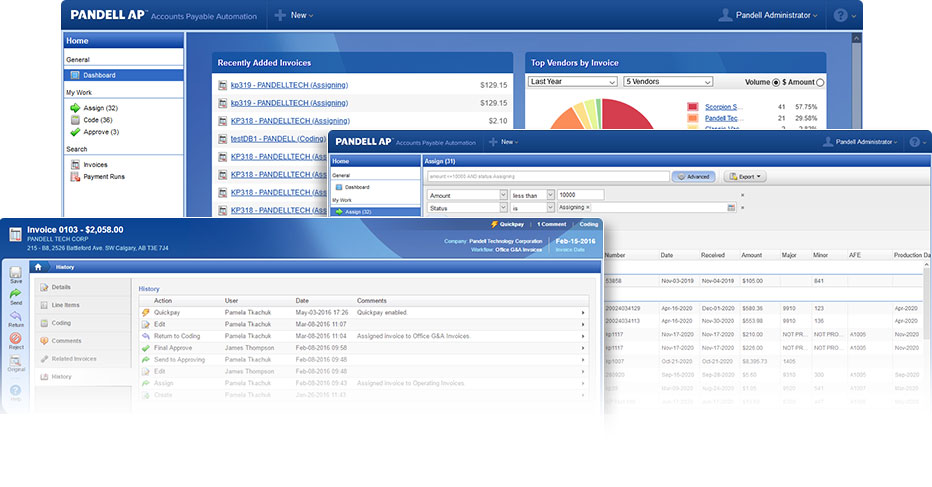The image size is (932, 487).
Task: Click the plus icon next to New in back window
Action: coord(280,15)
